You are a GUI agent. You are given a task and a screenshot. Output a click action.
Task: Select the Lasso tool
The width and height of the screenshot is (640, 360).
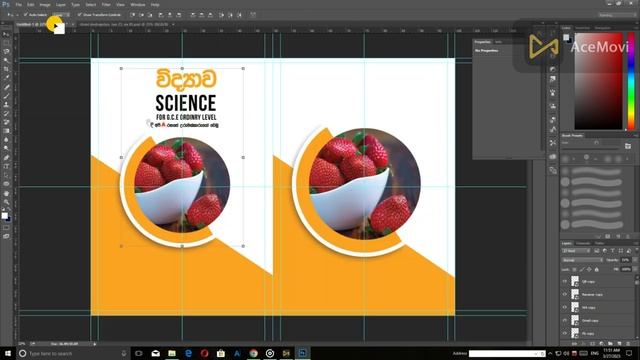click(6, 51)
